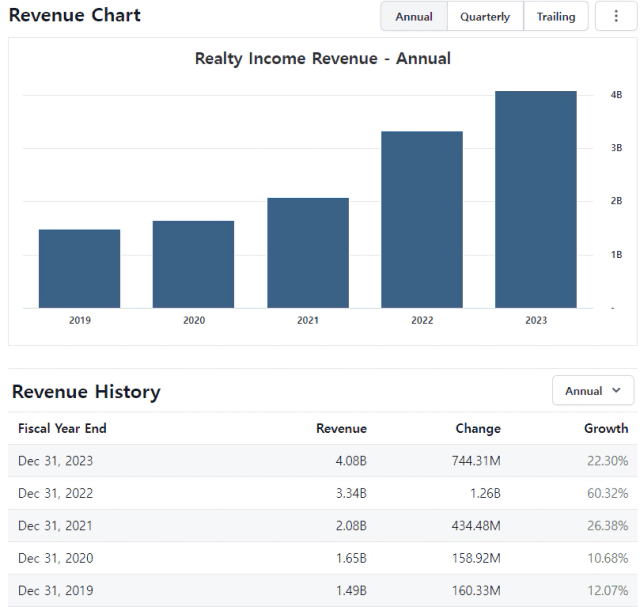Click the 60.32% growth value

pos(608,493)
